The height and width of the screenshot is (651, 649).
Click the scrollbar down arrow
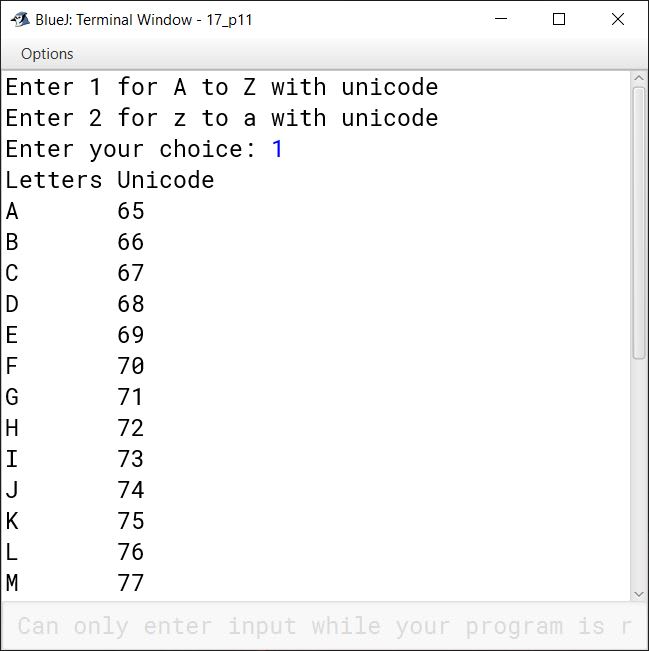[640, 593]
